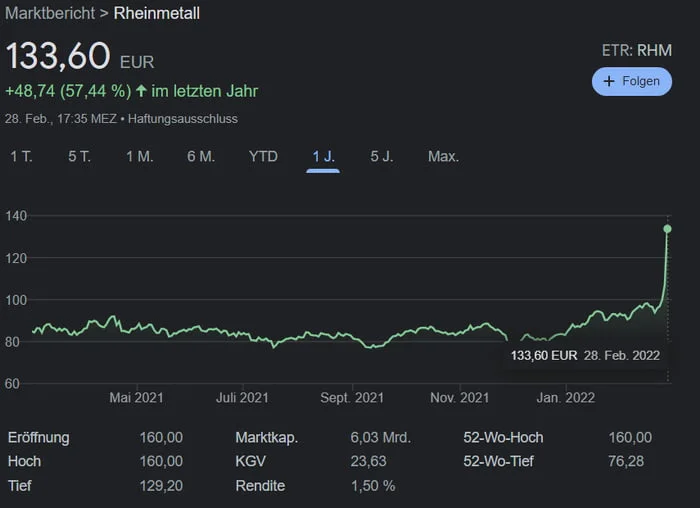
Task: Click the green up arrow next to percentage
Action: coord(142,91)
